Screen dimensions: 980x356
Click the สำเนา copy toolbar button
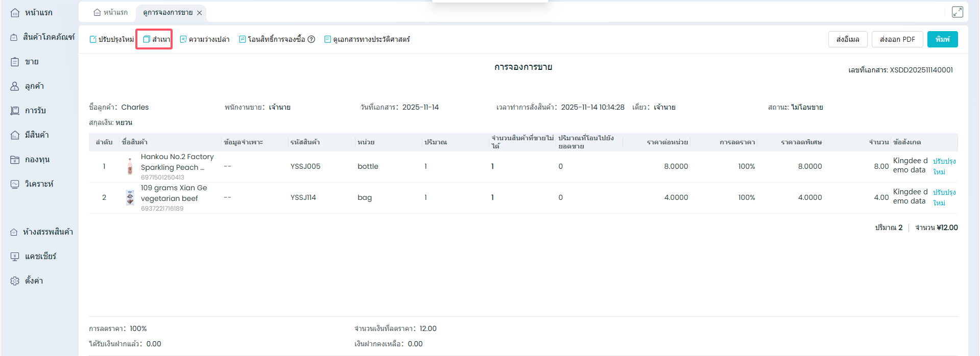click(x=156, y=39)
